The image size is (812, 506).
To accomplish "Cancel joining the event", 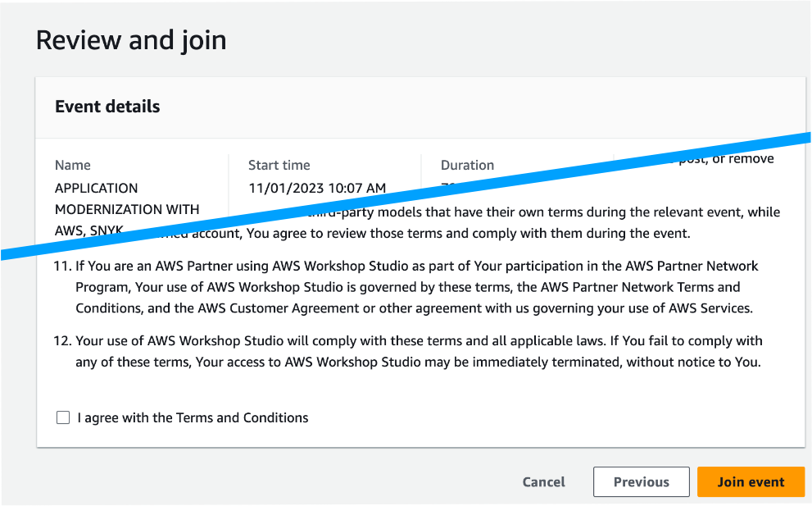I will (x=543, y=482).
